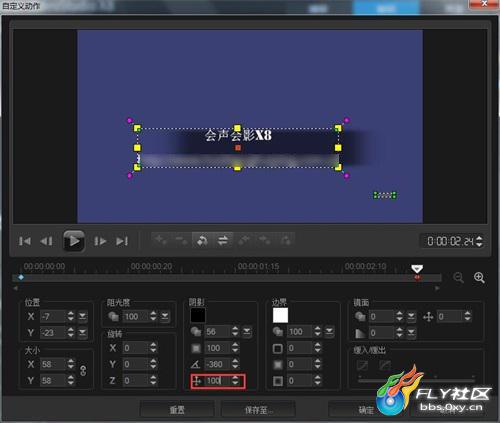
Task: Click the shadow distance field showing 100
Action: click(218, 380)
